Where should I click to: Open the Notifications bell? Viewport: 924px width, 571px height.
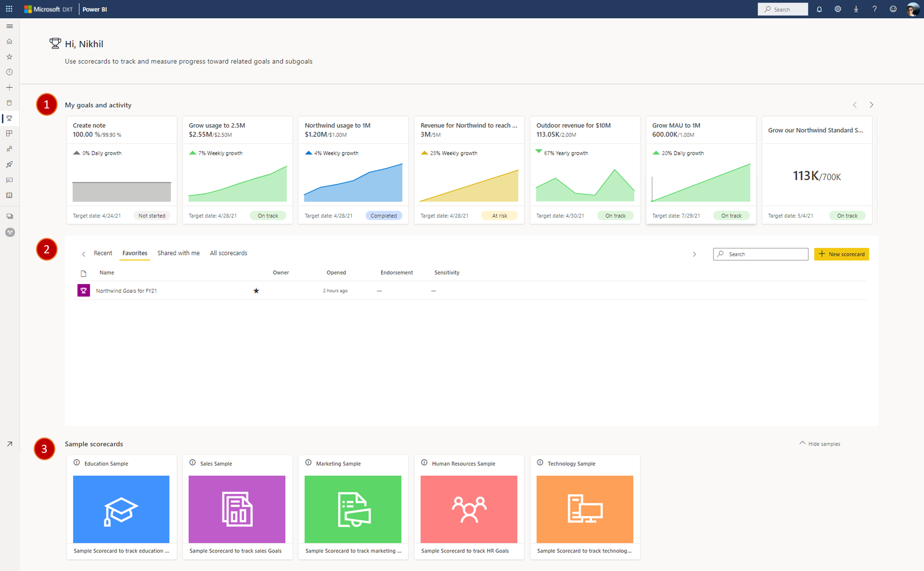coord(819,9)
